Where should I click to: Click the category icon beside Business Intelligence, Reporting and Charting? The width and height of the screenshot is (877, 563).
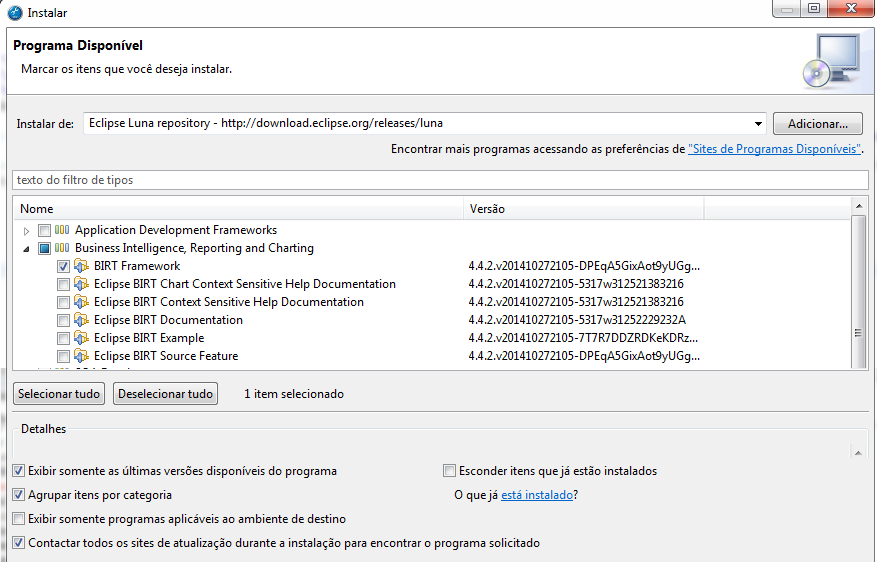click(x=62, y=248)
